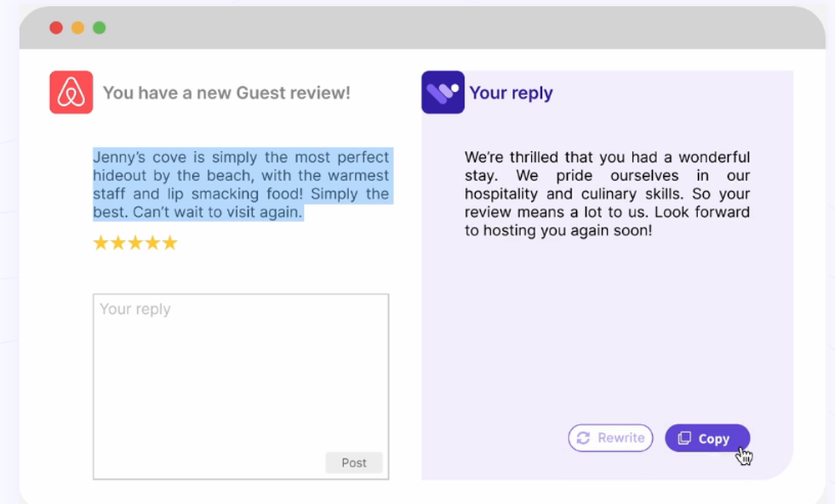This screenshot has width=835, height=504.
Task: Minimize the window using the yellow dot
Action: coord(78,28)
